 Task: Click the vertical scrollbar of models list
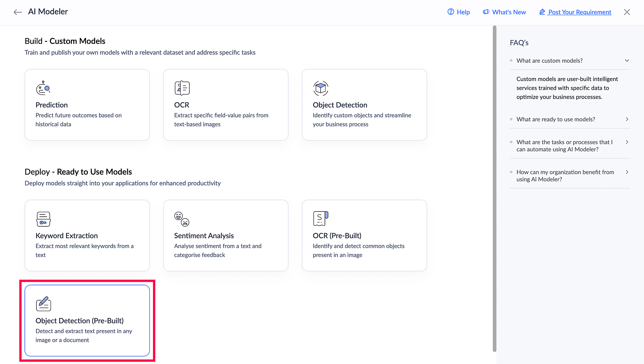495,189
